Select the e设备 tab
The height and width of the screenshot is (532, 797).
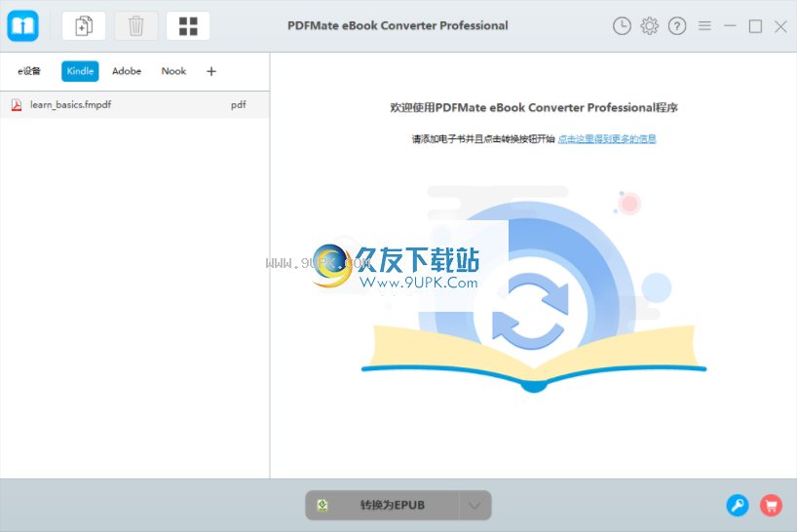point(29,71)
